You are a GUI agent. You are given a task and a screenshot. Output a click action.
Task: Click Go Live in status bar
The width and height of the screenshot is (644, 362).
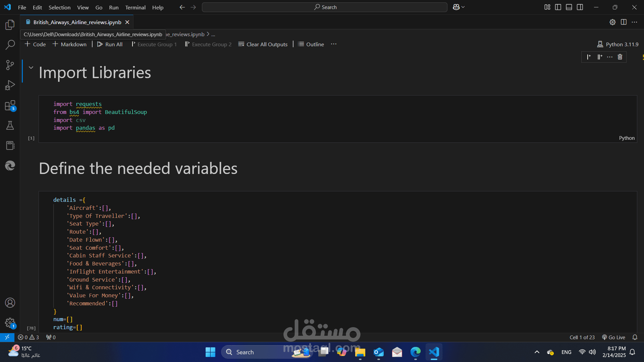click(x=613, y=337)
